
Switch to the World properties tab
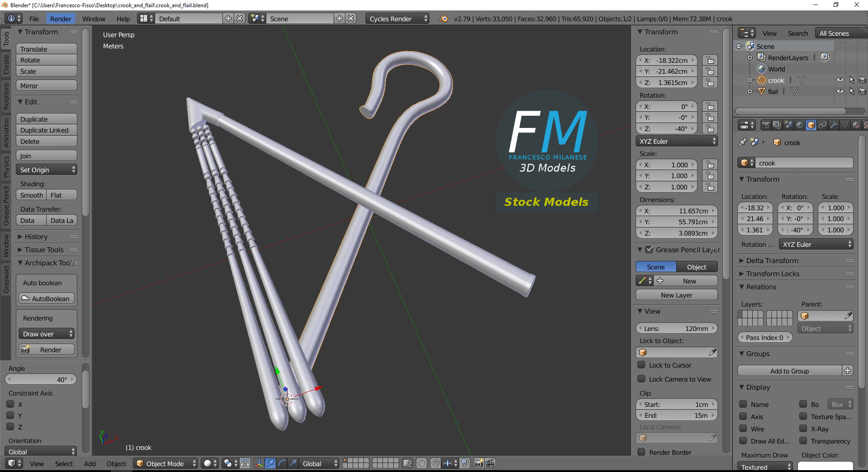800,125
